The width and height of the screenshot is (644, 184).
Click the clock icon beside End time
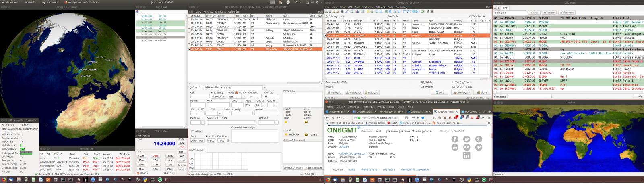tap(229, 140)
